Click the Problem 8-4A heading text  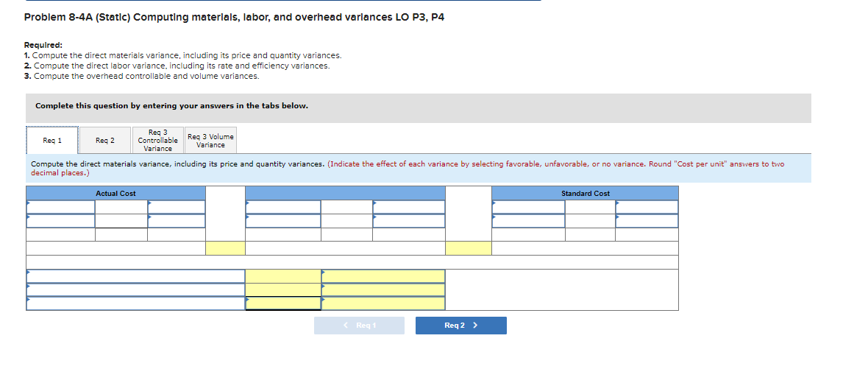pos(234,17)
